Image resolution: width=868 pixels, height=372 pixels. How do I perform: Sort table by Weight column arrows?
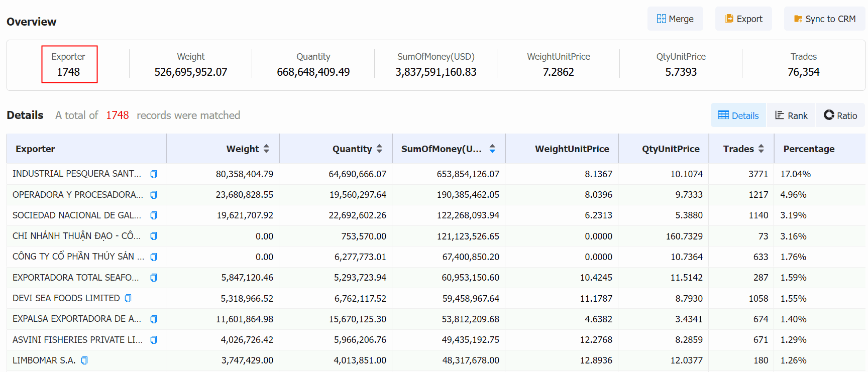coord(266,149)
